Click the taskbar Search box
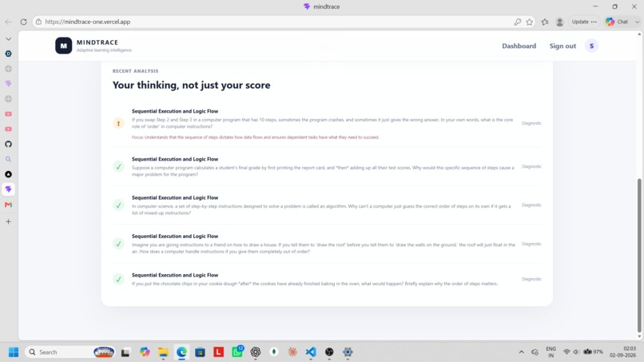644x362 pixels. (x=70, y=352)
